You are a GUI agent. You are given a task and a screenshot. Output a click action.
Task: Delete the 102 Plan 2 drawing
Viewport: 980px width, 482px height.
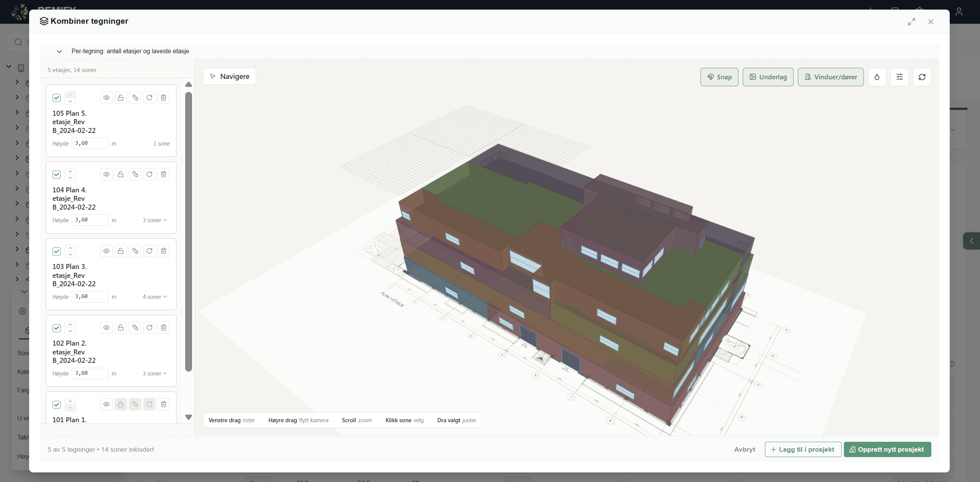pos(164,328)
